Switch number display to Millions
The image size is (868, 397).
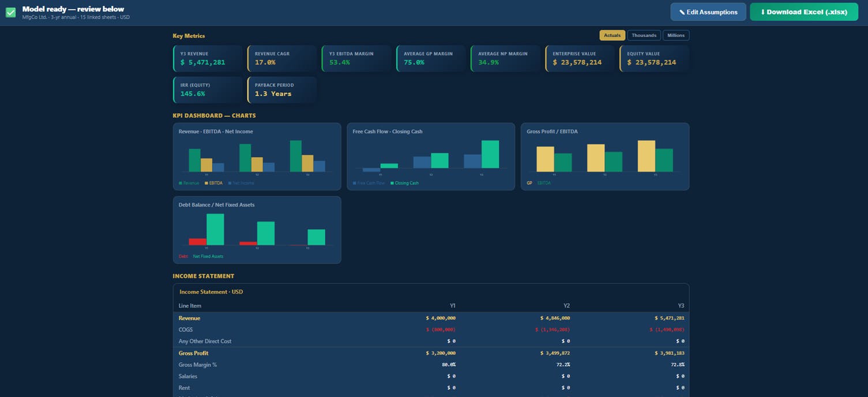pyautogui.click(x=676, y=35)
